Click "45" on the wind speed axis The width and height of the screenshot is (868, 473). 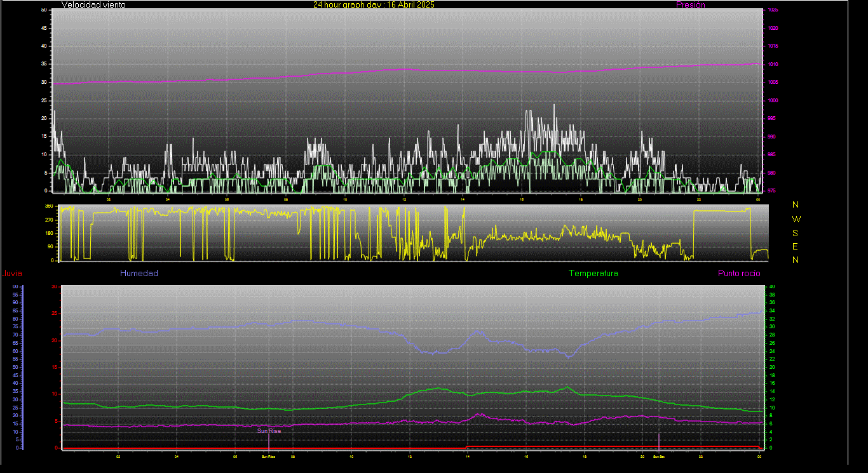(x=44, y=28)
